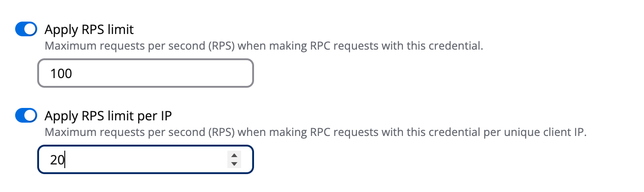The width and height of the screenshot is (644, 192).
Task: Decrement the per-IP RPS value using the spinner
Action: click(x=234, y=164)
